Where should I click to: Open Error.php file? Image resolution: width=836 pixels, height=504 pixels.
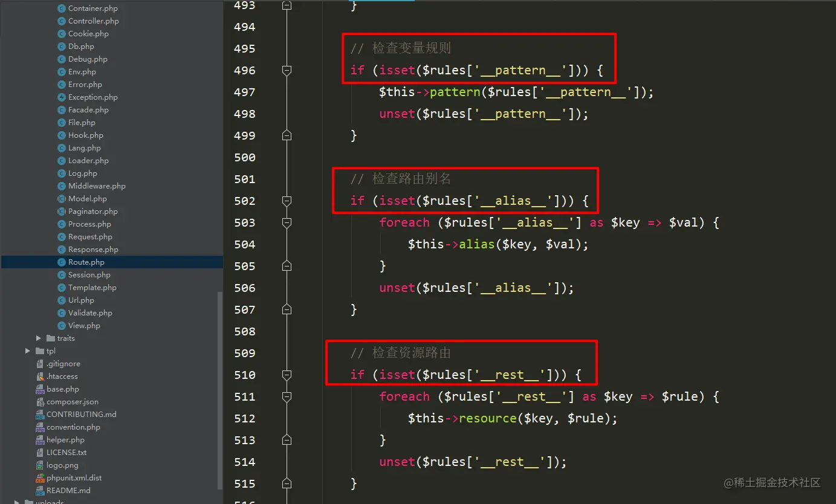[x=85, y=85]
